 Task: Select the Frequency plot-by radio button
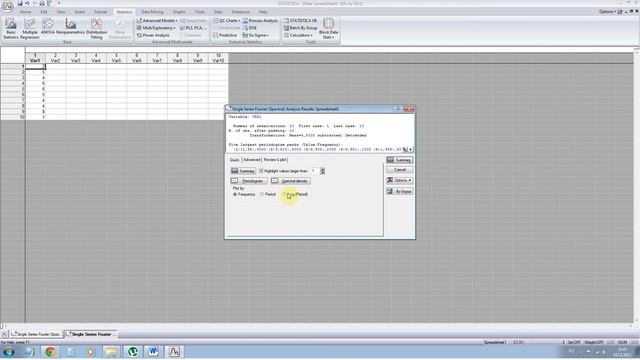tap(235, 194)
